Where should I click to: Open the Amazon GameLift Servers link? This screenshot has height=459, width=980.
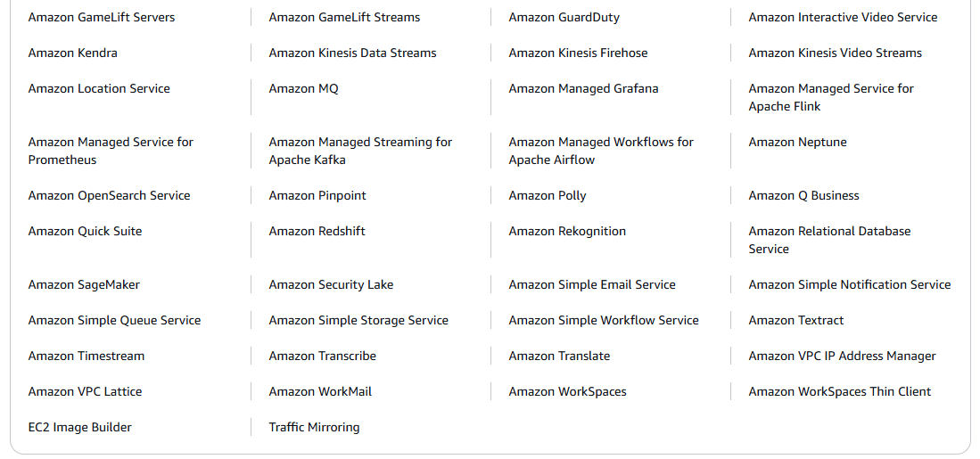tap(101, 17)
